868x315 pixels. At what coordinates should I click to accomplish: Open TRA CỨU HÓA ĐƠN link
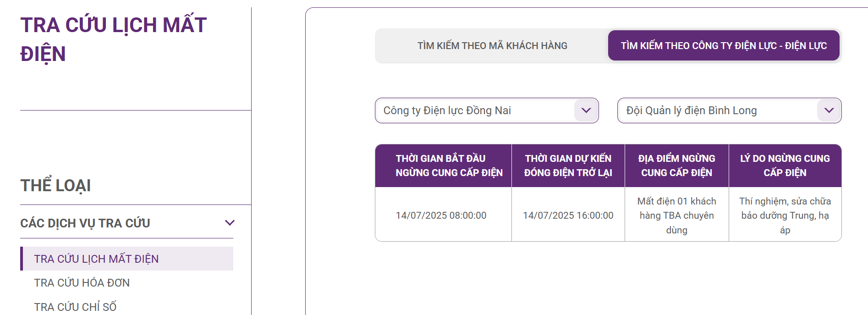[x=82, y=283]
